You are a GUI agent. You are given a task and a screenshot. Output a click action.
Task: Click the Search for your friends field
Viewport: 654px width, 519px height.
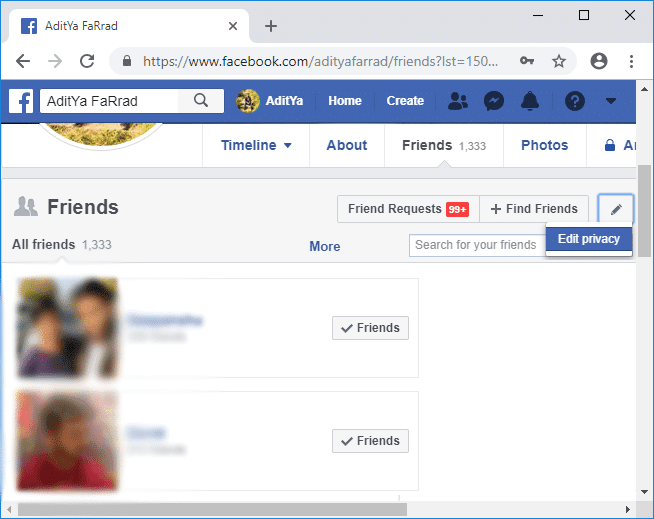477,245
